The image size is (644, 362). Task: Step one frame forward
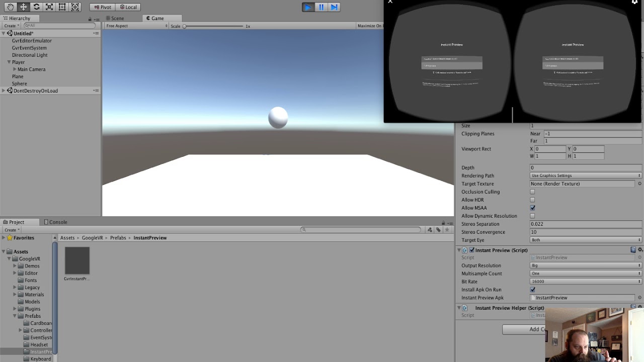[334, 7]
